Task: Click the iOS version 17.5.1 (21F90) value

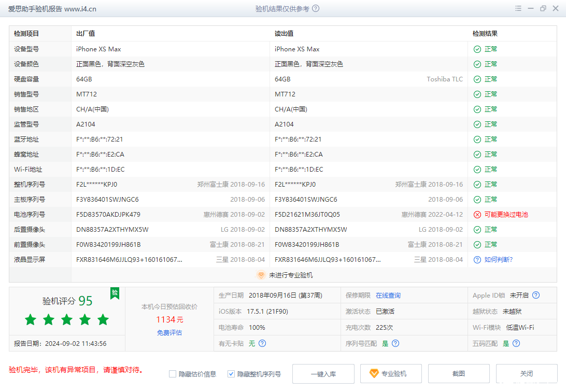Action: point(267,312)
